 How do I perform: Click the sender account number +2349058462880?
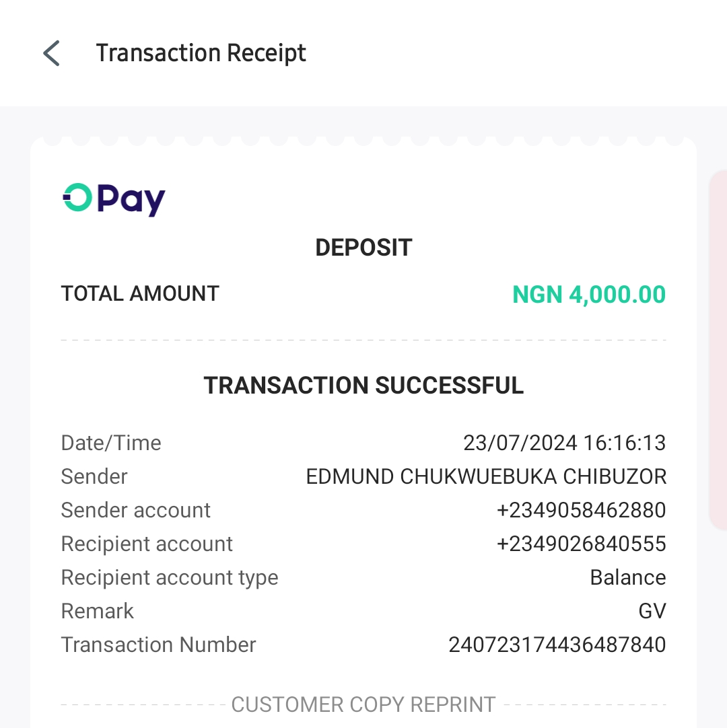click(581, 510)
